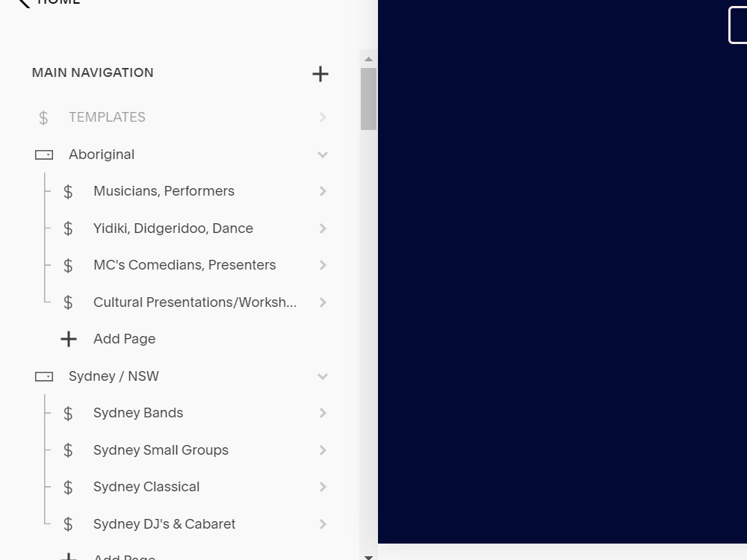Open the Musicians, Performers page
747x560 pixels.
[x=164, y=191]
